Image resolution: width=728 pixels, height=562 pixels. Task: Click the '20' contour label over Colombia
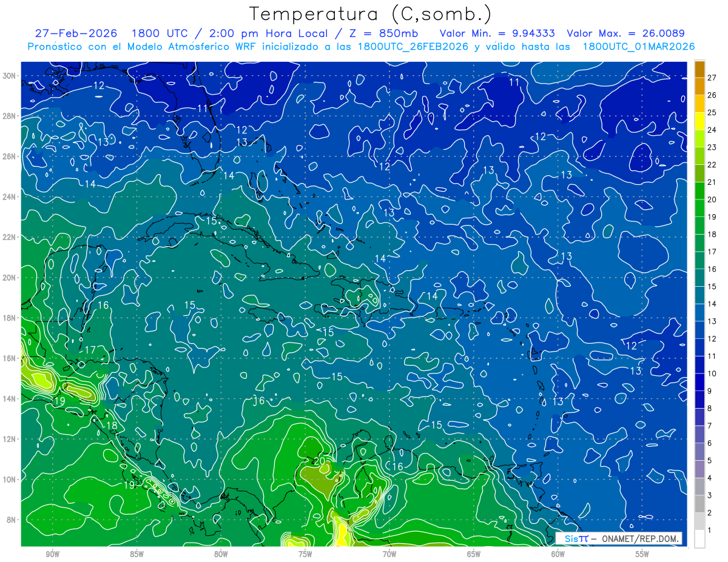pyautogui.click(x=320, y=461)
